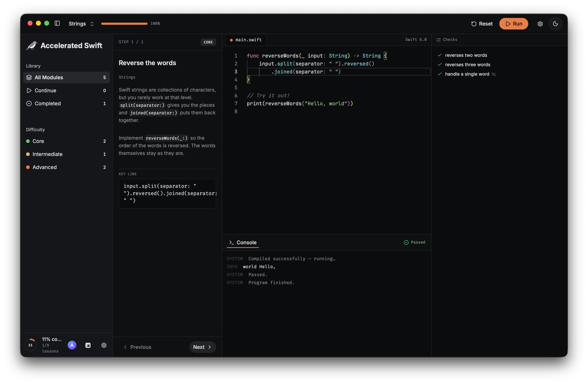The image size is (588, 384).
Task: Click the inline 'reverseWords(_:)' code chip
Action: click(x=167, y=138)
